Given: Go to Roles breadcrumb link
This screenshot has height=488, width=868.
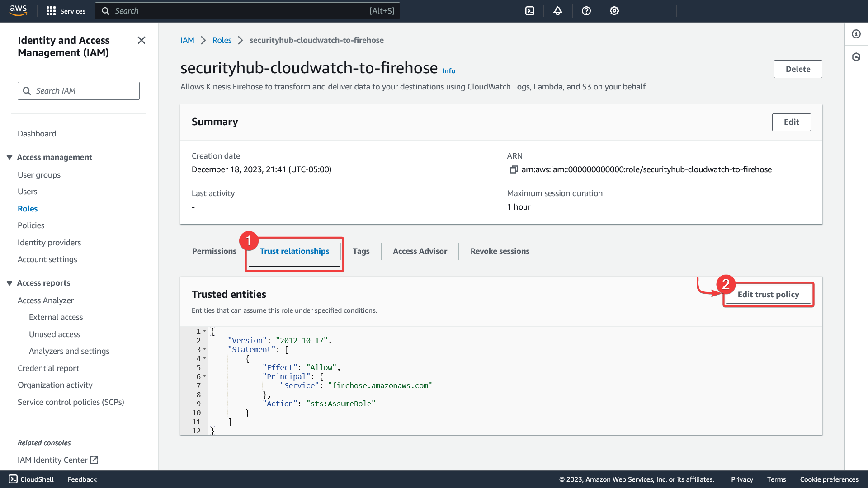Looking at the screenshot, I should pos(222,40).
